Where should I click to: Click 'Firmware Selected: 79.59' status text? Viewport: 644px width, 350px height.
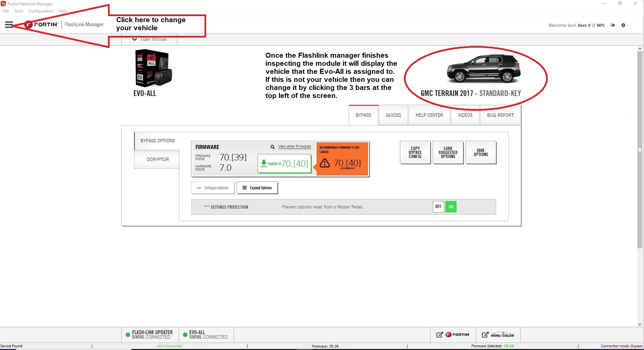[492, 346]
